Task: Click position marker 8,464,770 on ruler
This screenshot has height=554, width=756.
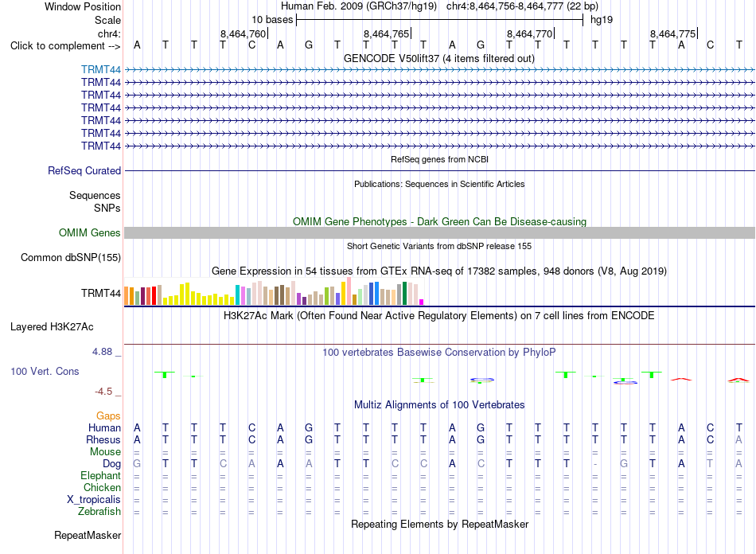Action: tap(530, 33)
